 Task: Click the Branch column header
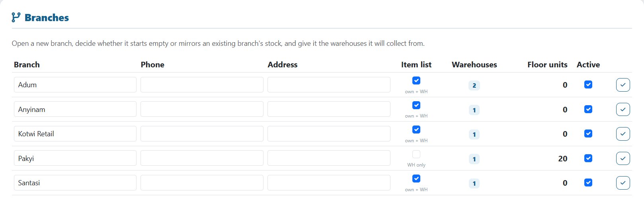click(x=27, y=65)
